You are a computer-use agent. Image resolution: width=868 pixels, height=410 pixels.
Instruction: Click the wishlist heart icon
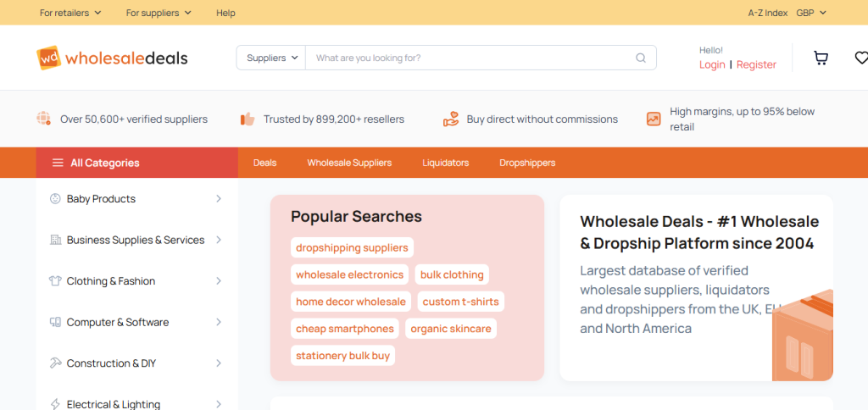pyautogui.click(x=861, y=58)
